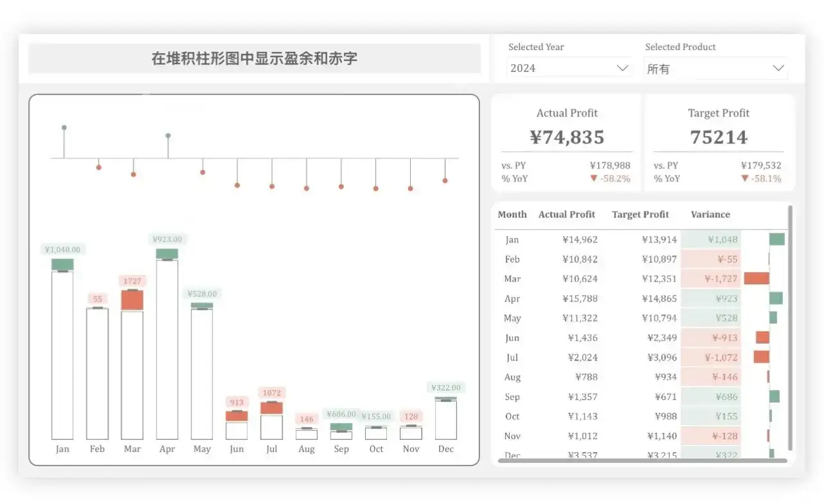This screenshot has height=504, width=824.
Task: Click the green ¥1,048.00 label above January's bar
Action: pos(62,249)
